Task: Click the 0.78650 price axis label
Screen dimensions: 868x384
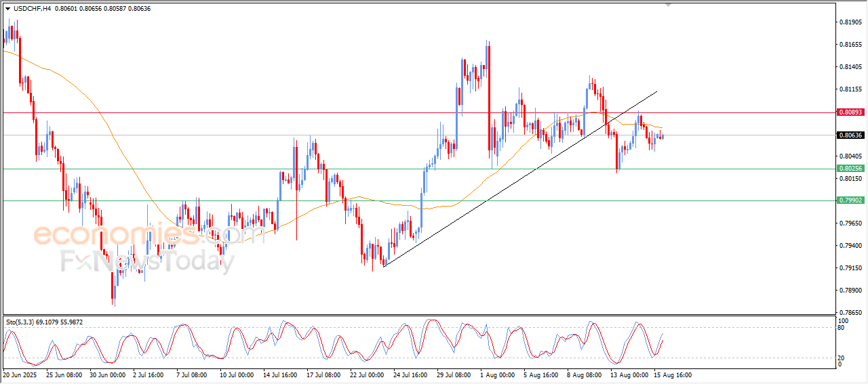Action: pyautogui.click(x=850, y=312)
